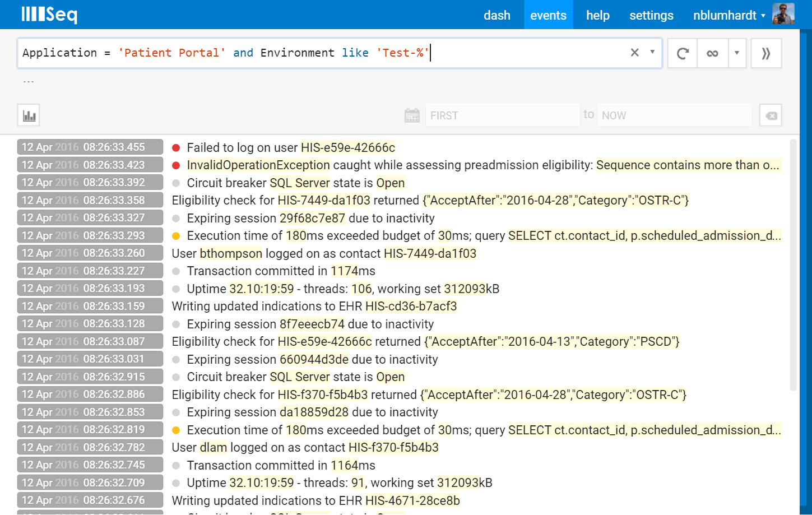
Task: Refresh events with the reload icon
Action: tap(683, 53)
